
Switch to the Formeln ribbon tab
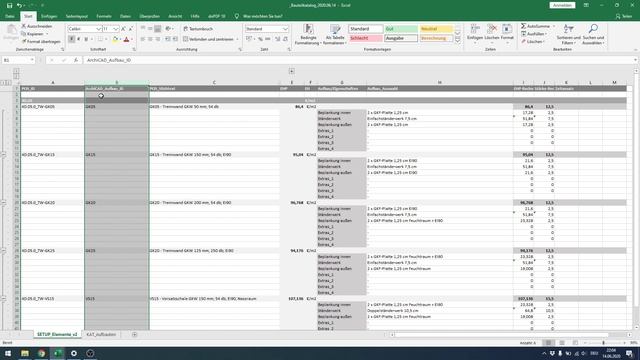point(104,16)
